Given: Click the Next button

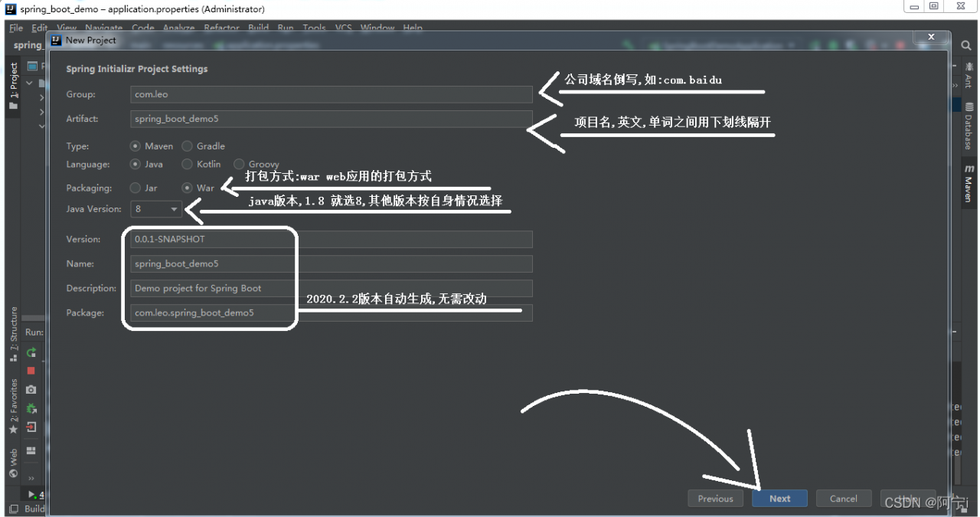Looking at the screenshot, I should coord(779,499).
